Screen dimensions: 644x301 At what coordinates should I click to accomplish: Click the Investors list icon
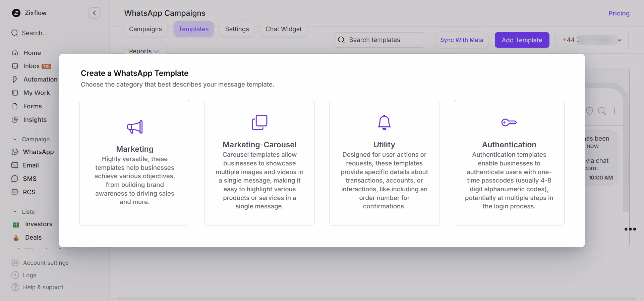pos(16,224)
